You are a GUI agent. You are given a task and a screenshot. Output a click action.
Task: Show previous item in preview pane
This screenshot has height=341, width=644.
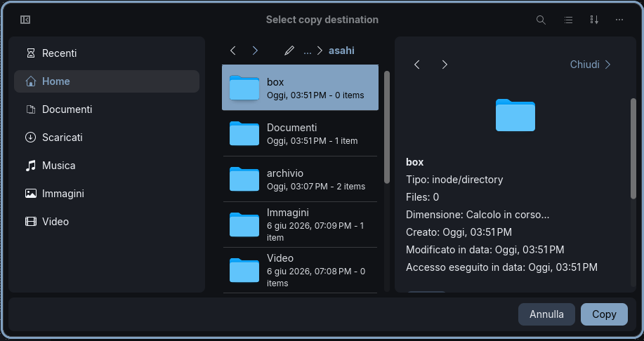[417, 65]
